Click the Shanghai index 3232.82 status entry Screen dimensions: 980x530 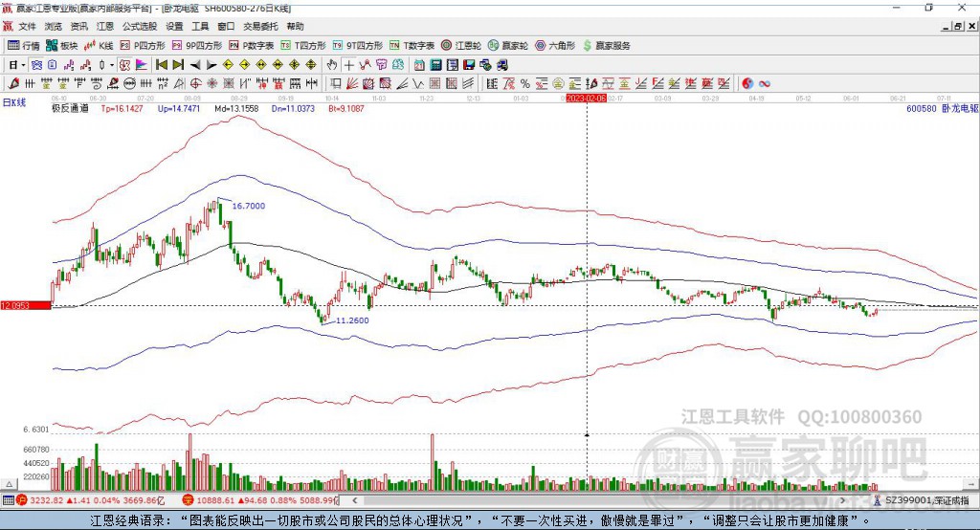(x=90, y=500)
